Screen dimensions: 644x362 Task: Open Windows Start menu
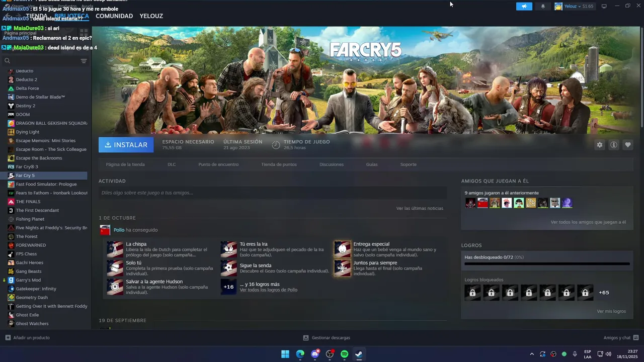tap(285, 354)
